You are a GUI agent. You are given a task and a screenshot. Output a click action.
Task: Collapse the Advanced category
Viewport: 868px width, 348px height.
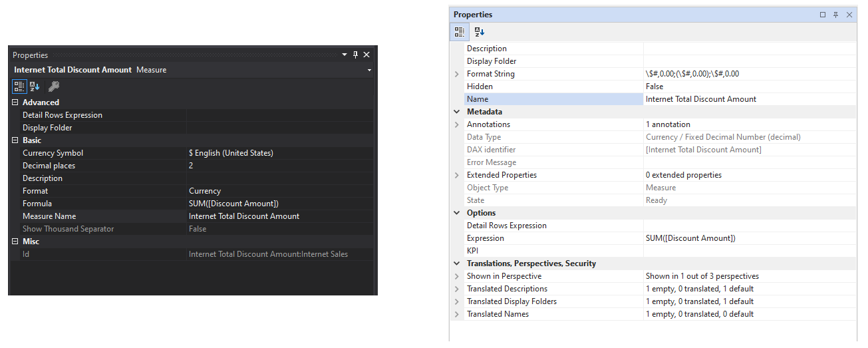[15, 102]
